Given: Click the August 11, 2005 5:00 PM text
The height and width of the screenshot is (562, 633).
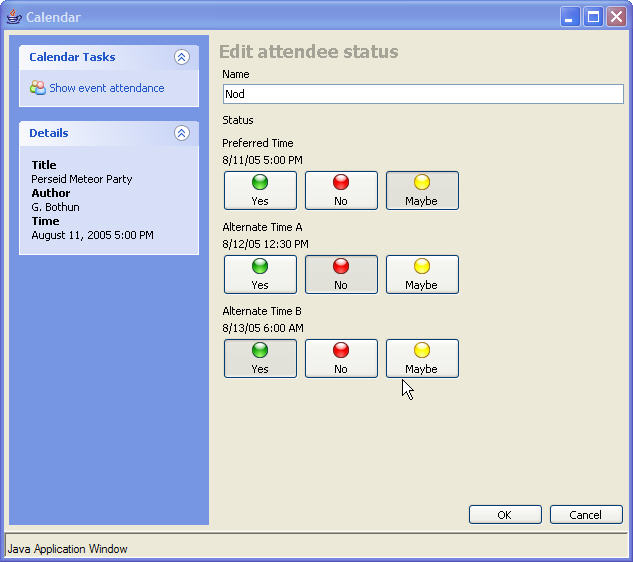Looking at the screenshot, I should click(x=92, y=235).
